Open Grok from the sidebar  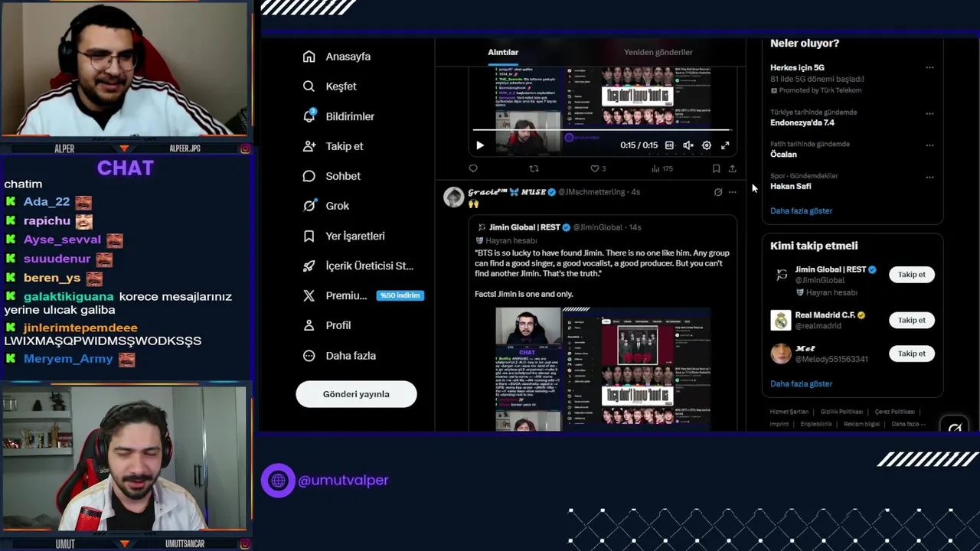(326, 206)
